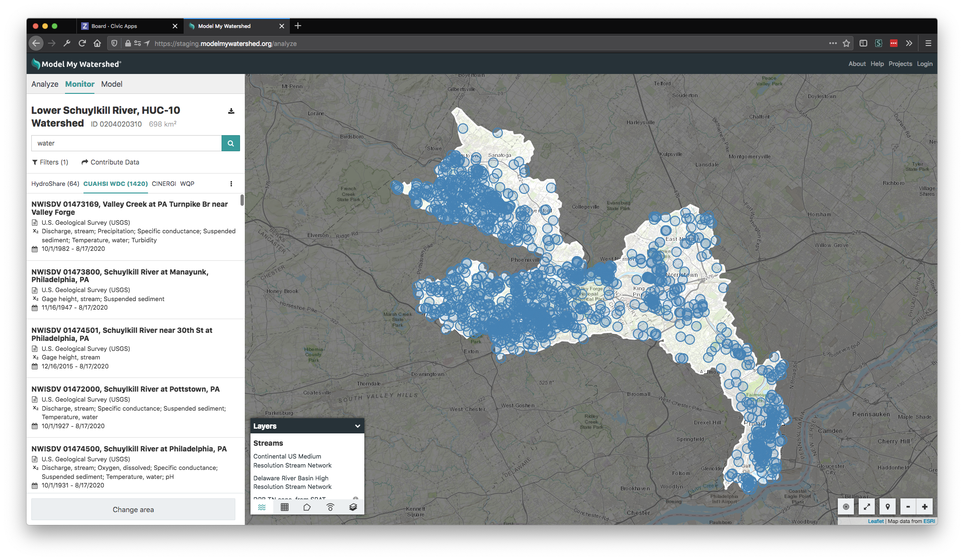
Task: Click into the 'water' search field
Action: pyautogui.click(x=126, y=143)
